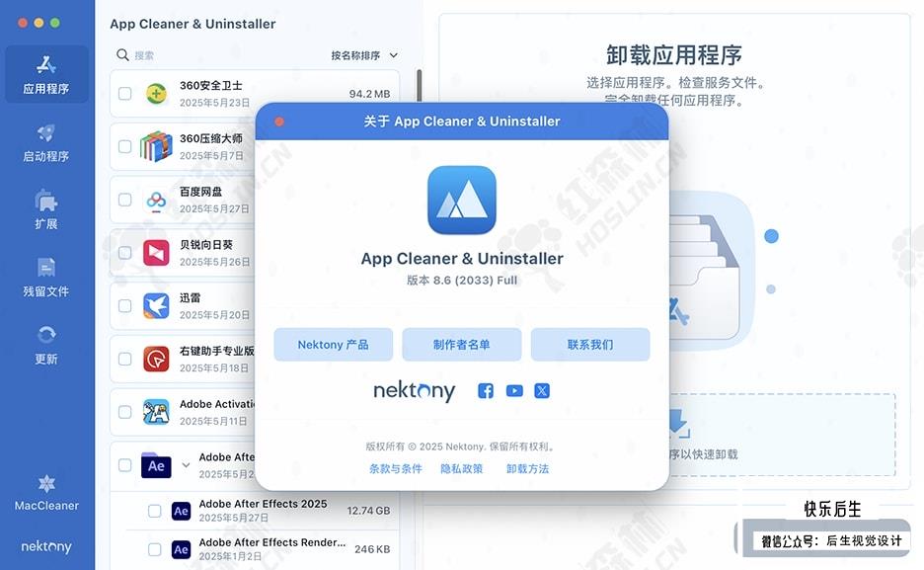Tick Adobe After Effects 2025 checkbox
924x570 pixels.
tap(154, 511)
